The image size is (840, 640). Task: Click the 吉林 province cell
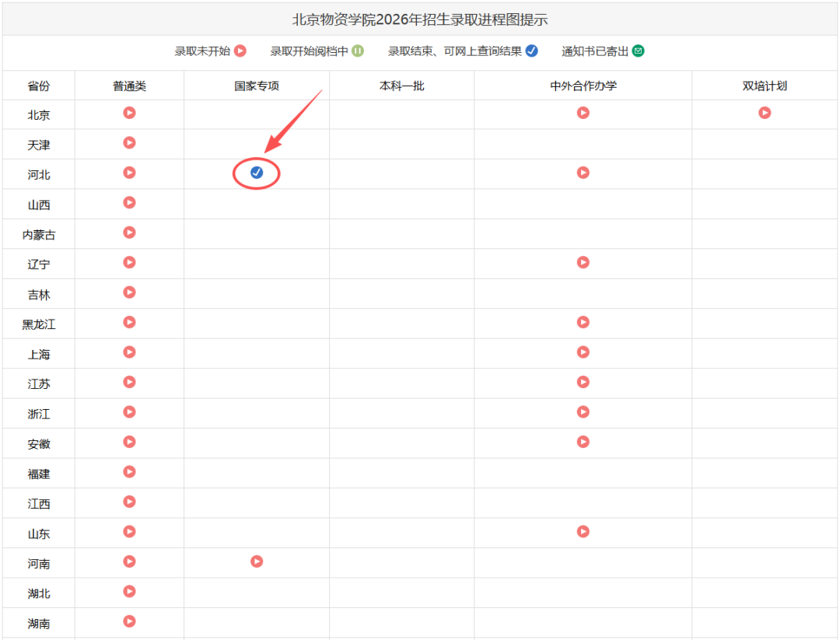pyautogui.click(x=39, y=295)
